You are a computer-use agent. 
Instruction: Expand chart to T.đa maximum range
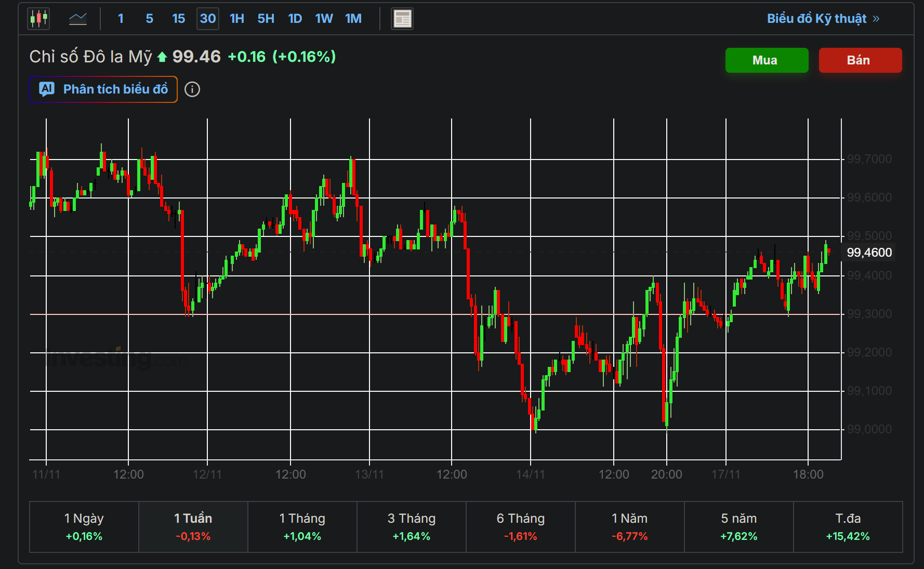(x=848, y=526)
